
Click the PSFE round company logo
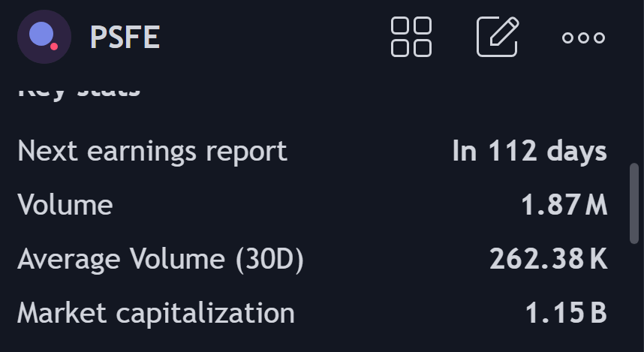tap(44, 37)
